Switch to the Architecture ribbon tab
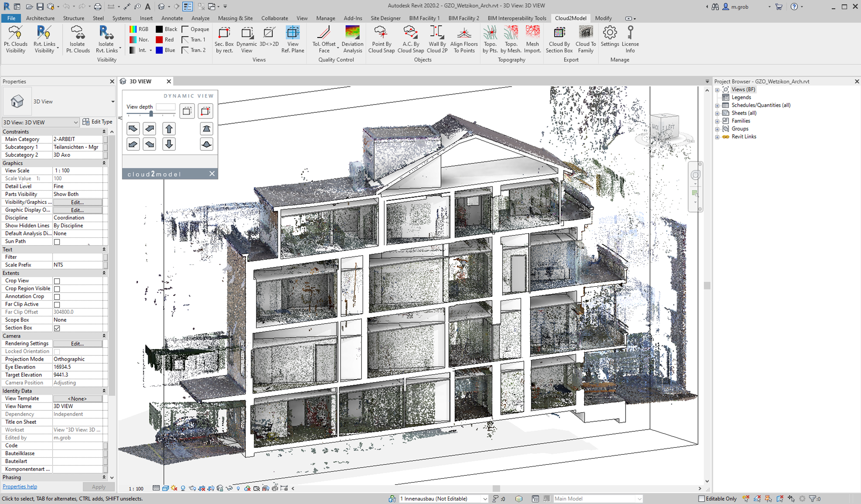861x504 pixels. coord(40,18)
